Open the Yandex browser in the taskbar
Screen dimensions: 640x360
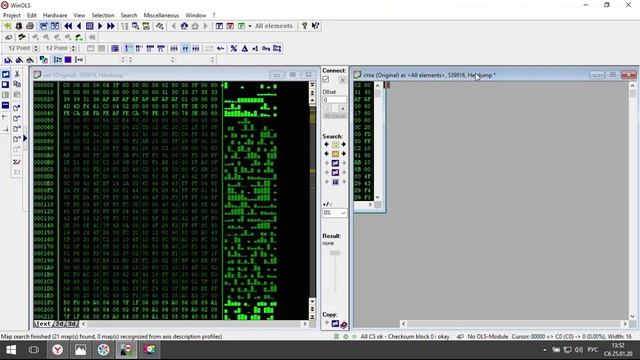58,350
